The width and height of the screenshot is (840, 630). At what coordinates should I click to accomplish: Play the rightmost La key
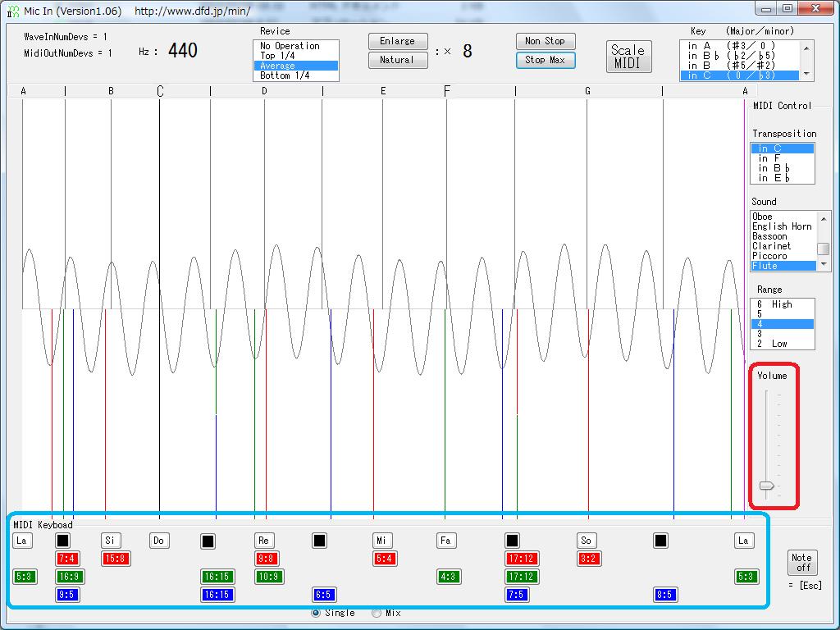[x=743, y=541]
